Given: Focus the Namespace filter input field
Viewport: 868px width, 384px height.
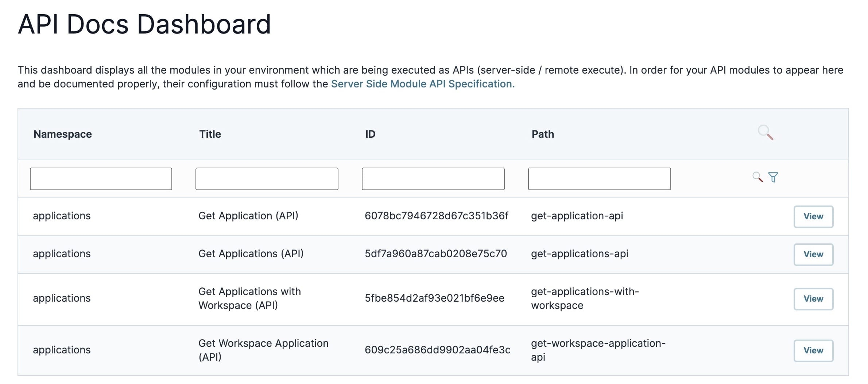Looking at the screenshot, I should (x=101, y=179).
